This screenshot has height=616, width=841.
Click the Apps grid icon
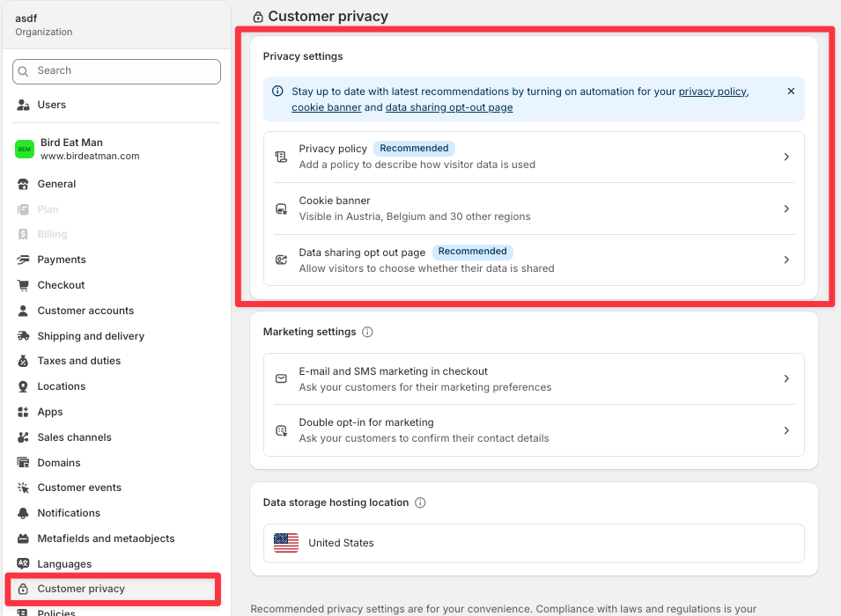pyautogui.click(x=23, y=412)
